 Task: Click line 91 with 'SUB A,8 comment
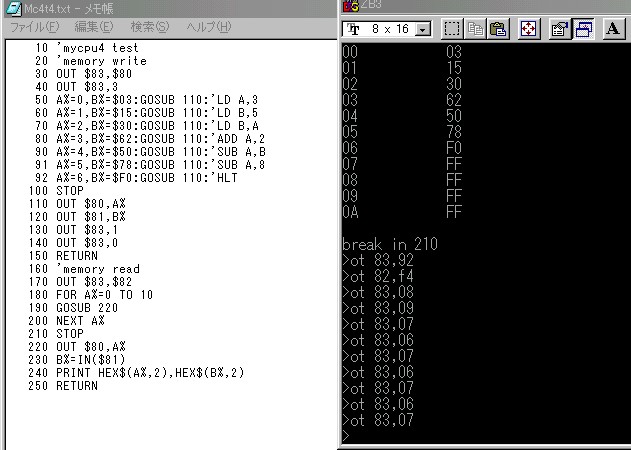pyautogui.click(x=150, y=165)
